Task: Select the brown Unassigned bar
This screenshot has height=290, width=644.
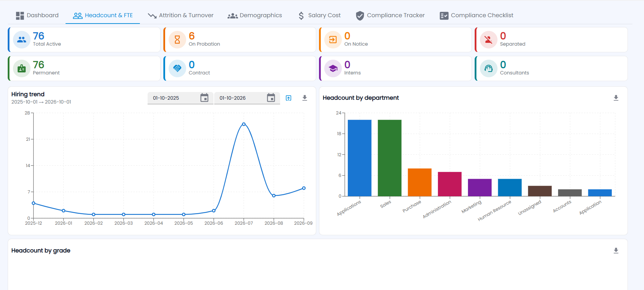Action: [x=540, y=191]
